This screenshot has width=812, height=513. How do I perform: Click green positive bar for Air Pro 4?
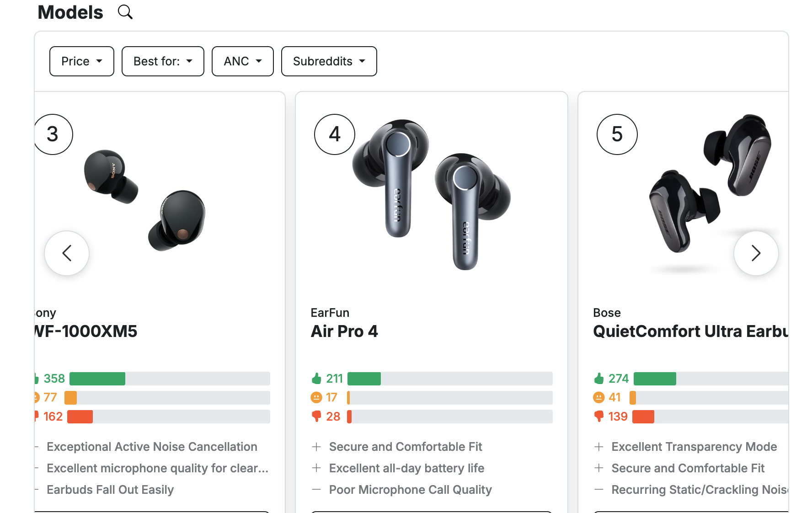tap(364, 379)
